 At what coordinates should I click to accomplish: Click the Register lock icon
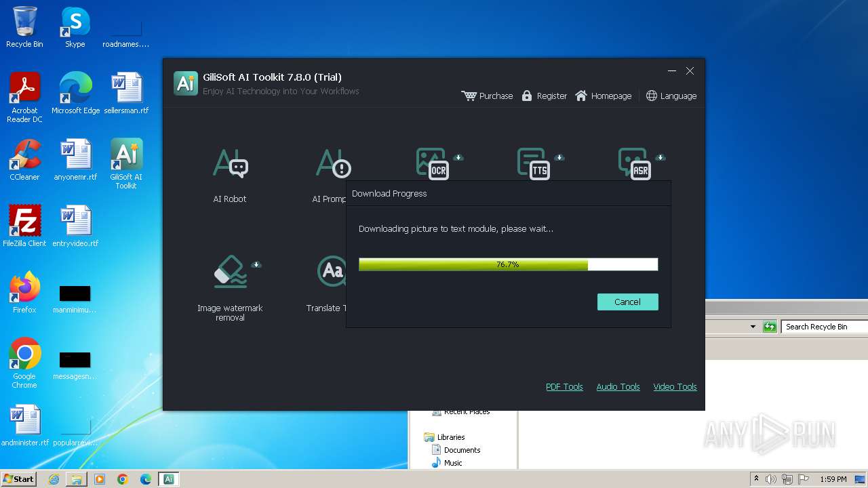[x=527, y=96]
